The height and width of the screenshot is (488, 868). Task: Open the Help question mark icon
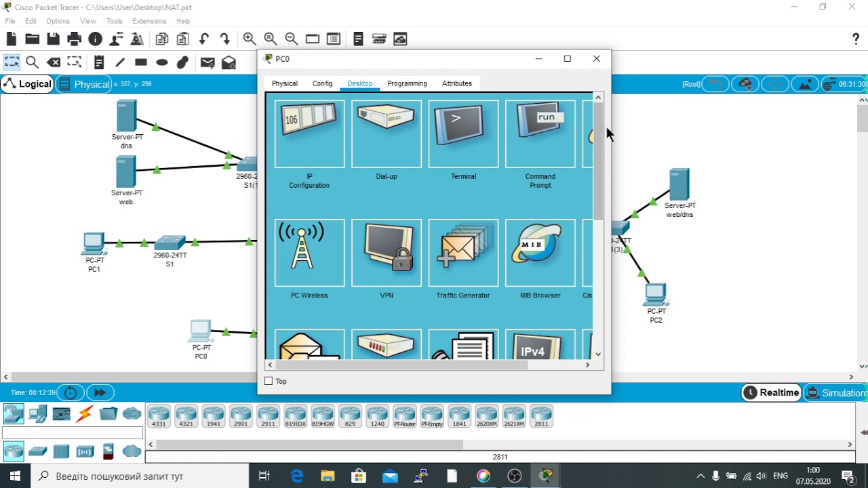click(856, 39)
